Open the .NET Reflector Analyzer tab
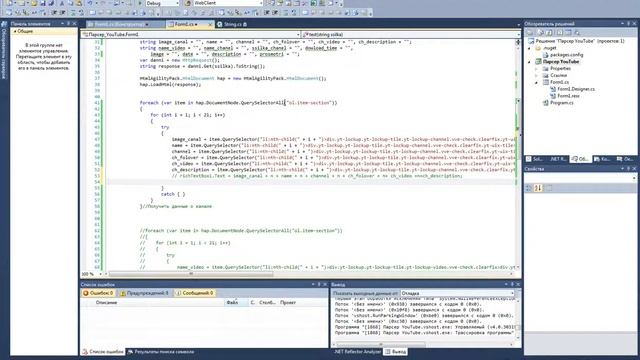Image resolution: width=640 pixels, height=360 pixels. tap(358, 352)
